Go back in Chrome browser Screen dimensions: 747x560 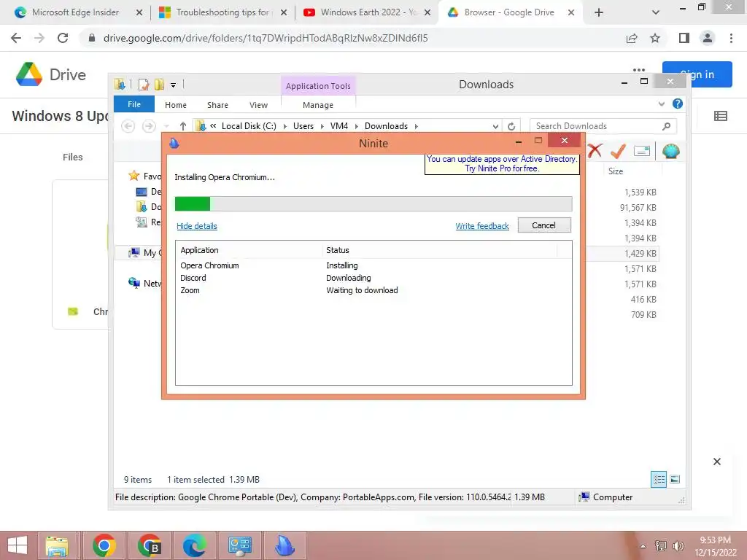pyautogui.click(x=16, y=38)
